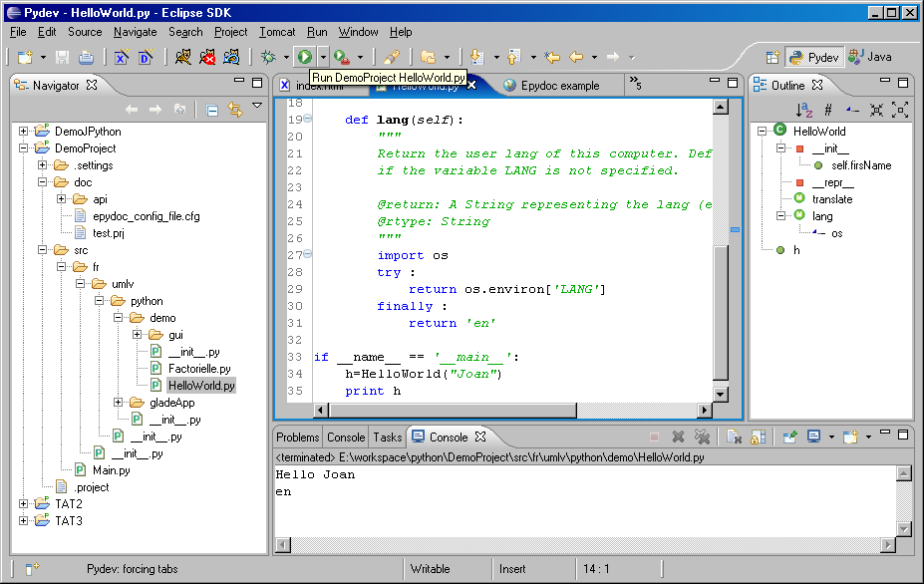Select the translate method in Outline
924x584 pixels.
pos(831,199)
